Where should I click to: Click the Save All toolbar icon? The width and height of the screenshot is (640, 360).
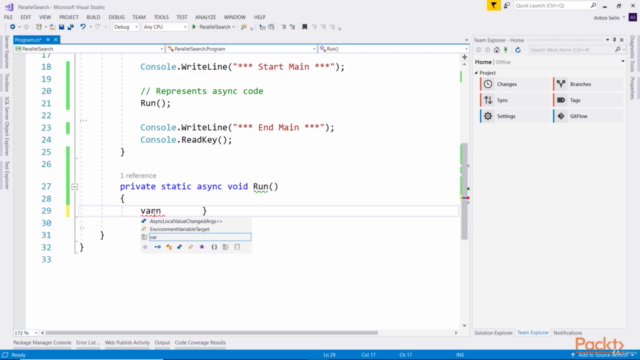71,27
